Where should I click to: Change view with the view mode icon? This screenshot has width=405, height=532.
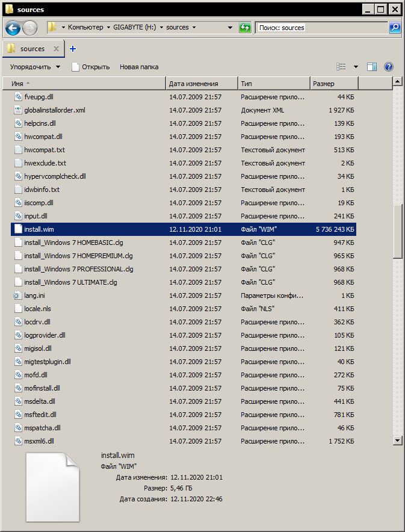341,67
